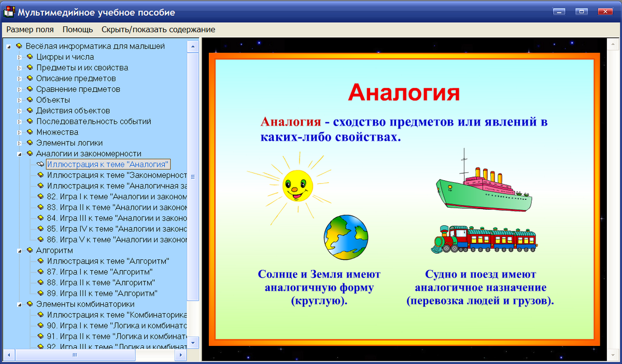Viewport: 622px width, 364px height.
Task: Click "Скрыть/показать содержание" to hide contents
Action: 158,30
